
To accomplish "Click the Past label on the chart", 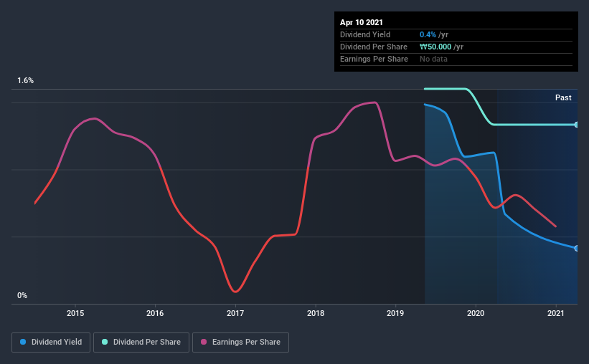I will 563,97.
